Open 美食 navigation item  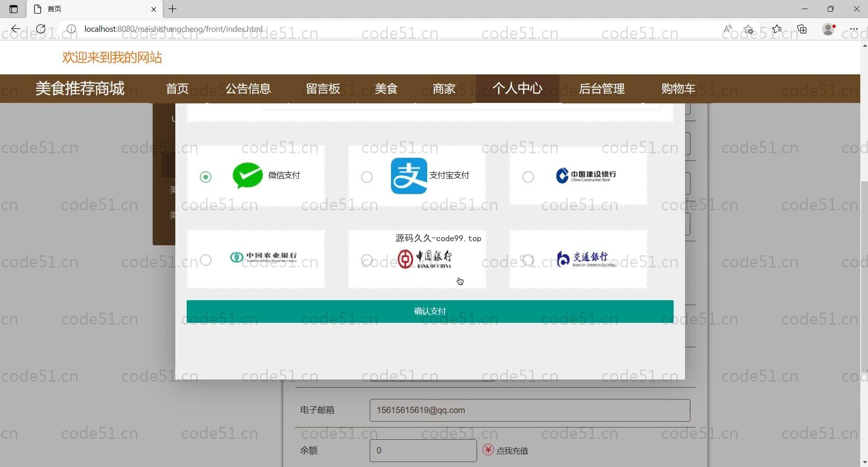click(386, 88)
